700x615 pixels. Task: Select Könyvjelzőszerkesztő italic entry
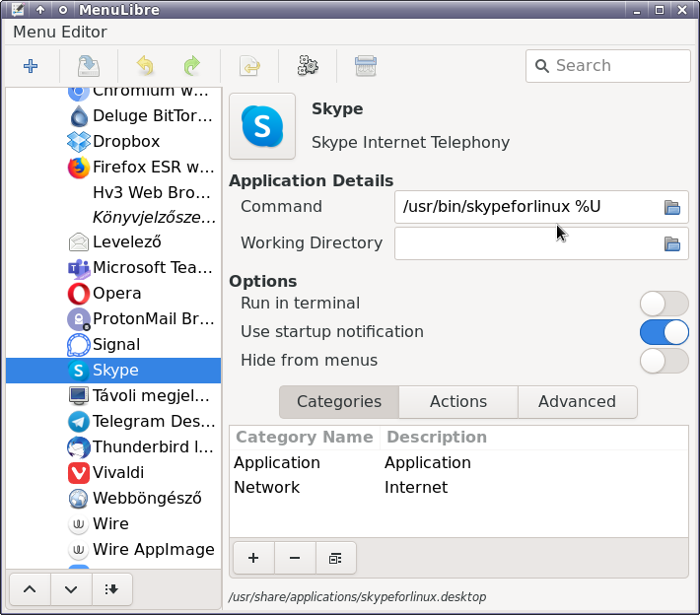pyautogui.click(x=113, y=218)
